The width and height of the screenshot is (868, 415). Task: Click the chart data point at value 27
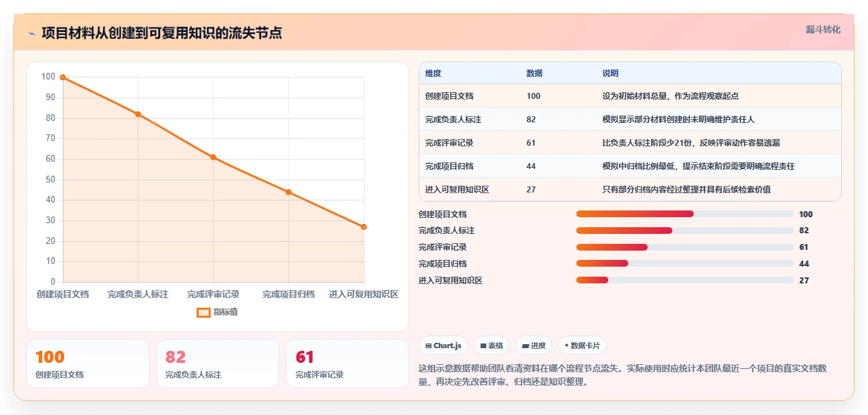point(364,227)
